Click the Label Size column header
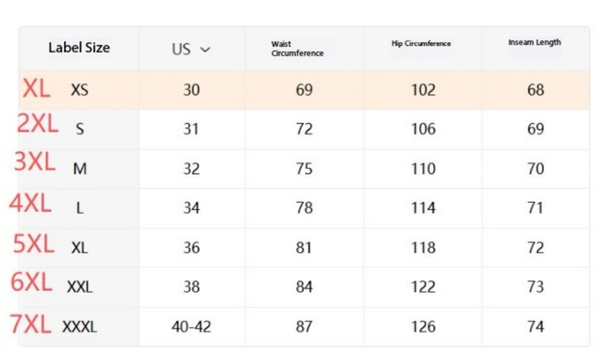This screenshot has width=605, height=364. (x=79, y=48)
